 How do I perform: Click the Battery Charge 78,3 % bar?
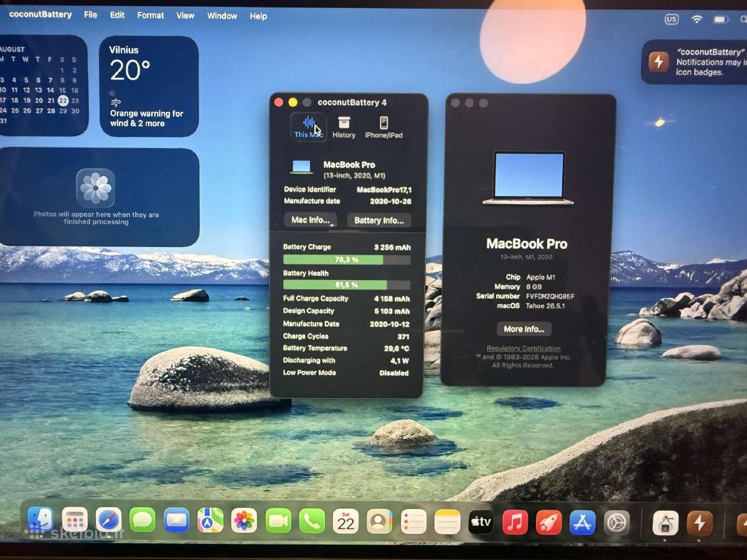click(347, 259)
